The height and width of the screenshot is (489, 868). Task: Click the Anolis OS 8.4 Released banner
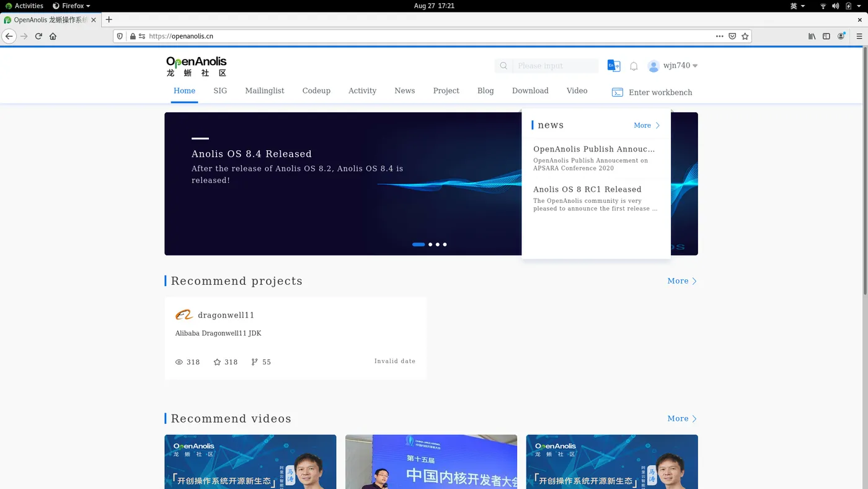point(343,184)
